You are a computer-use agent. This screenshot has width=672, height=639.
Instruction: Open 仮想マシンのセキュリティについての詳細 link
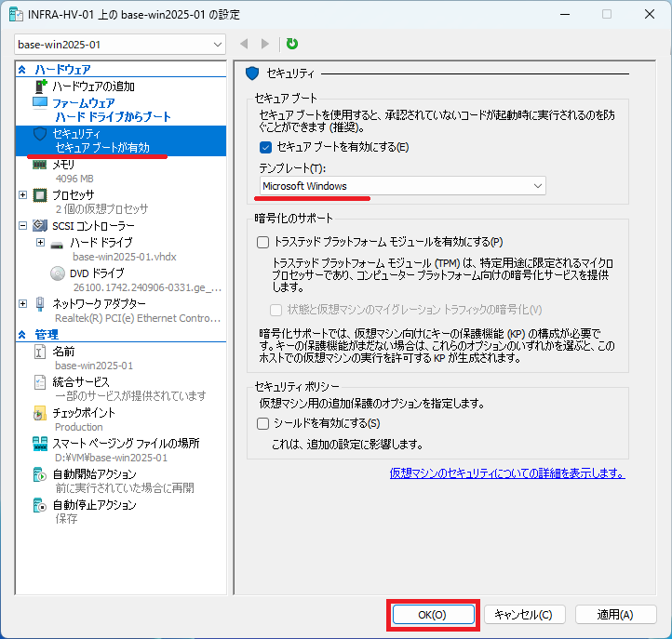point(507,473)
